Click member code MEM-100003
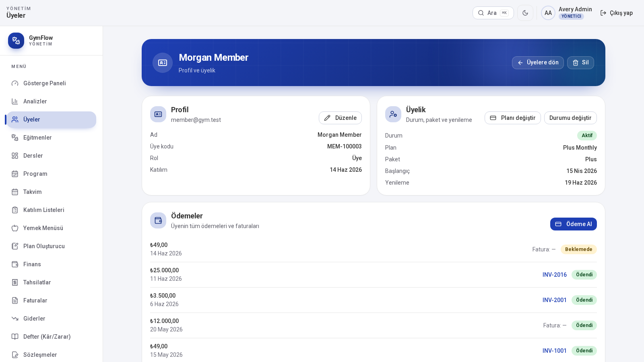This screenshot has height=362, width=644. pyautogui.click(x=344, y=146)
